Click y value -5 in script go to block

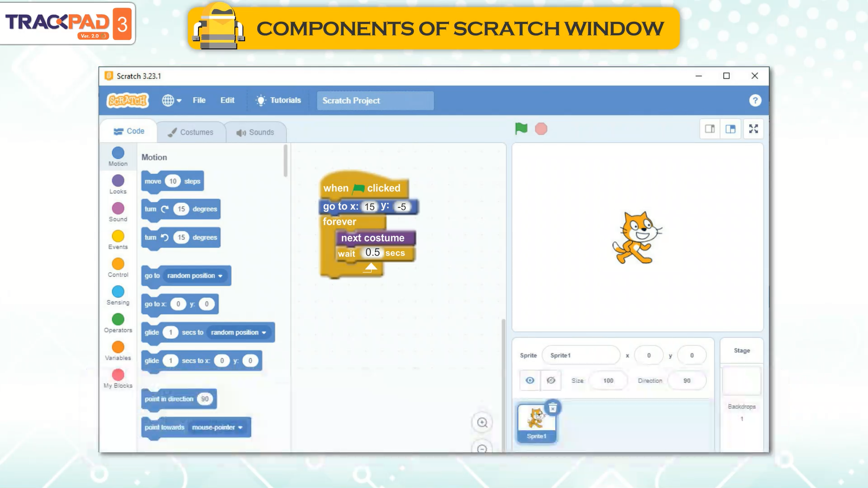(x=401, y=207)
